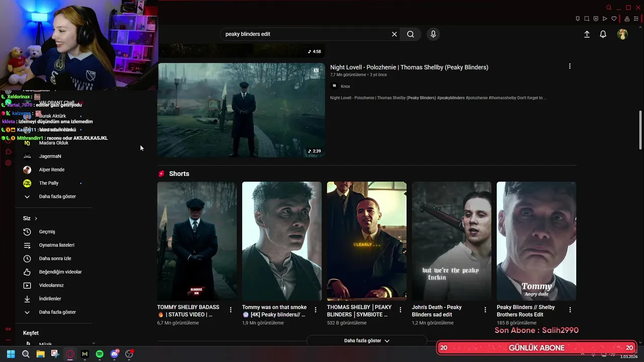This screenshot has width=644, height=362.
Task: Click the browser tab search magnifier icon
Action: [609, 8]
